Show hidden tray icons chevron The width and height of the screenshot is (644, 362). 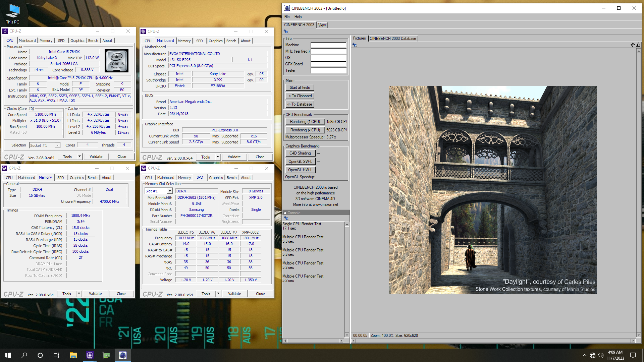[584, 355]
